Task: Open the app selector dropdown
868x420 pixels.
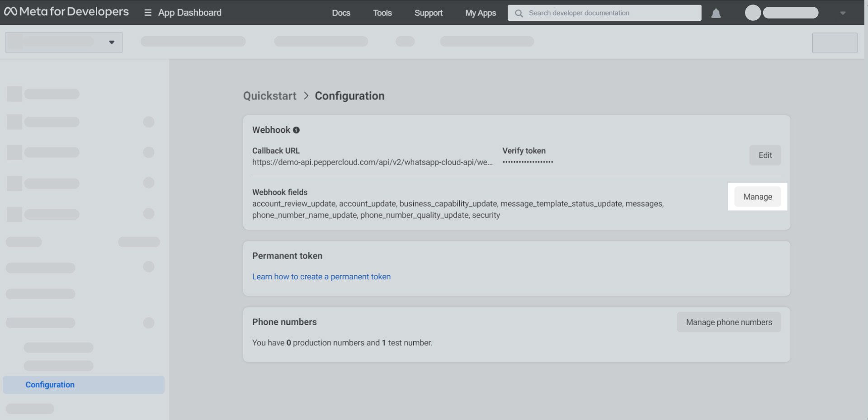Action: tap(64, 42)
